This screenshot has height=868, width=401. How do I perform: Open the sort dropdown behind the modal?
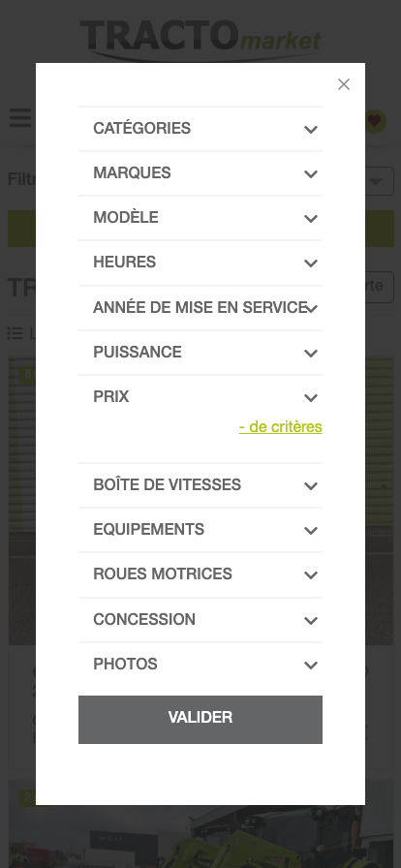(x=379, y=181)
